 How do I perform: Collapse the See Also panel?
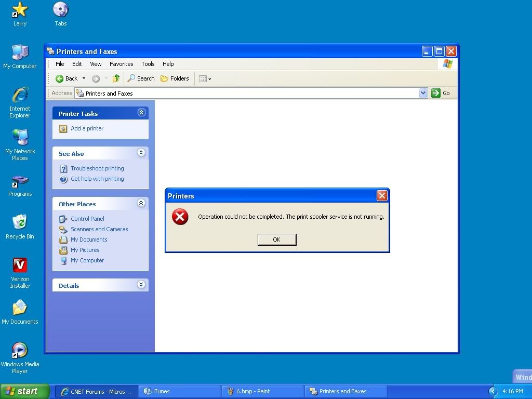pyautogui.click(x=141, y=153)
